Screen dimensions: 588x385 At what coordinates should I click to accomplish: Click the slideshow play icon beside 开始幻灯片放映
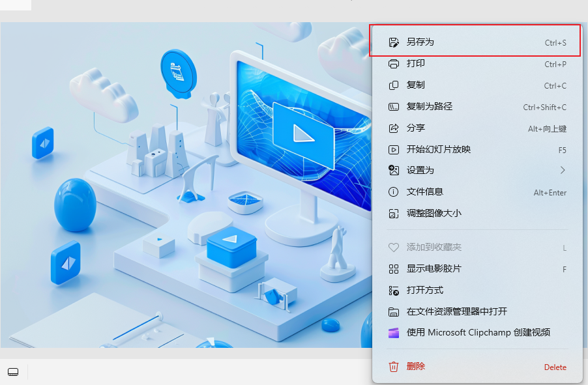tap(394, 149)
